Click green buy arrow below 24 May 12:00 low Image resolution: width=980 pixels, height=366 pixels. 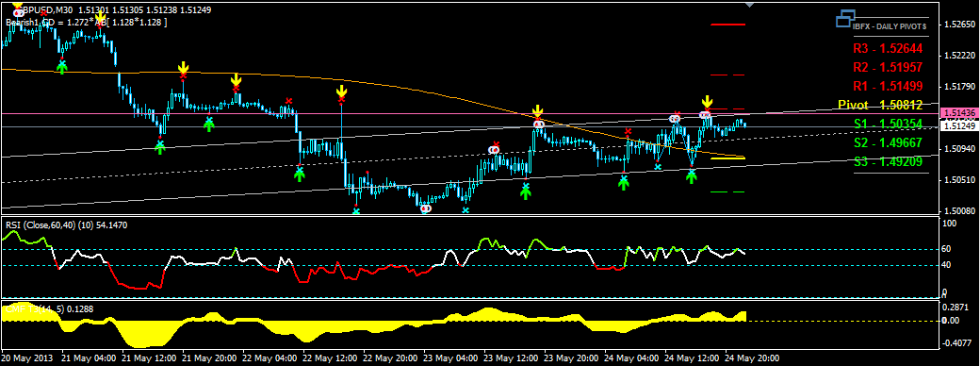(692, 176)
